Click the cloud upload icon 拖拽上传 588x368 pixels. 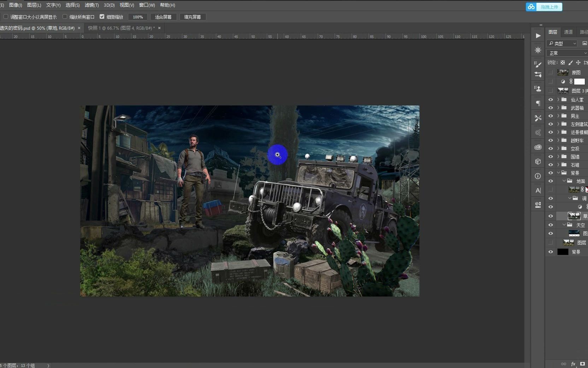(544, 7)
